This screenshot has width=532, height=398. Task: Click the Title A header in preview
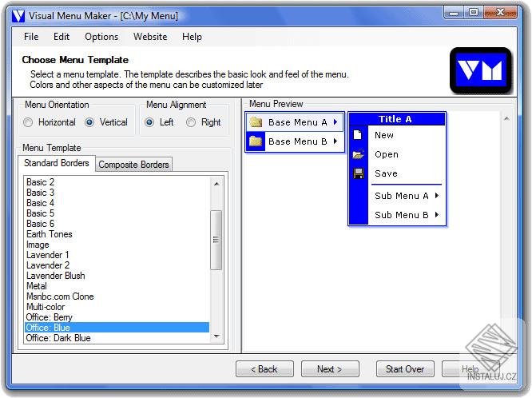pyautogui.click(x=397, y=119)
